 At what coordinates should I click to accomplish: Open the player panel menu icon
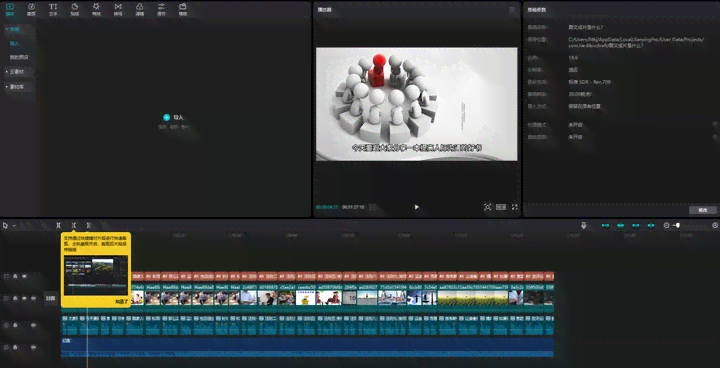(x=512, y=10)
